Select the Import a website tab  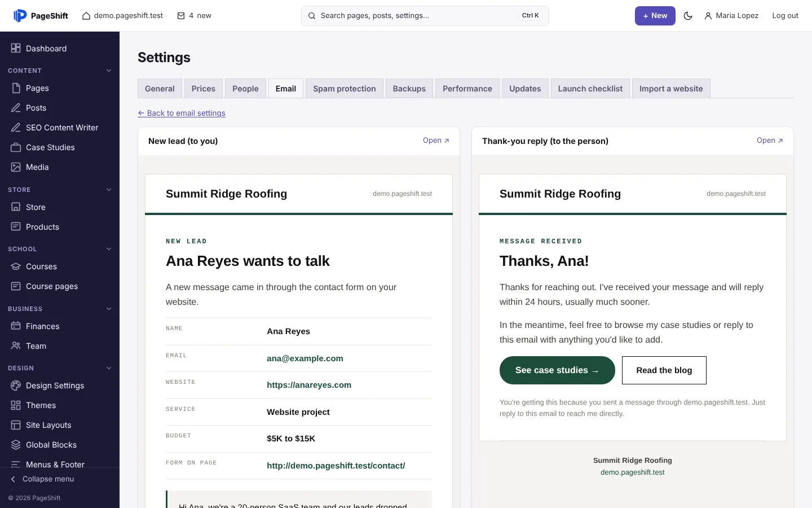(x=671, y=89)
